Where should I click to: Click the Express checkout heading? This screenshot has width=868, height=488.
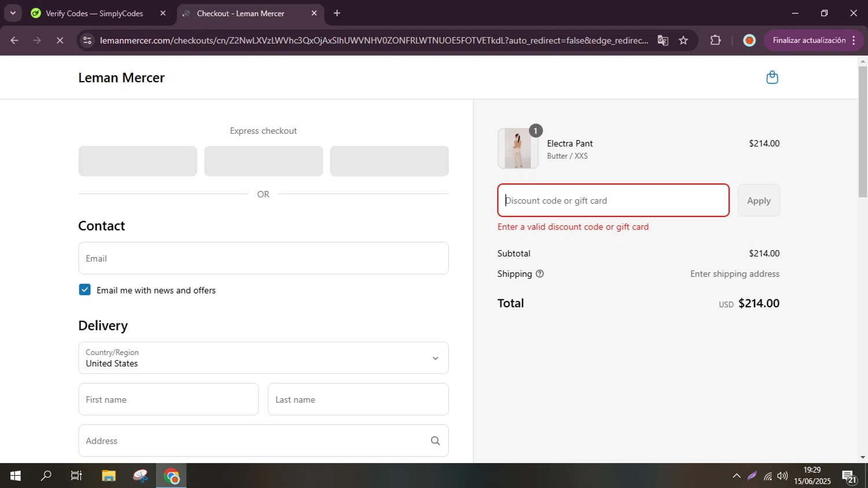pyautogui.click(x=263, y=131)
